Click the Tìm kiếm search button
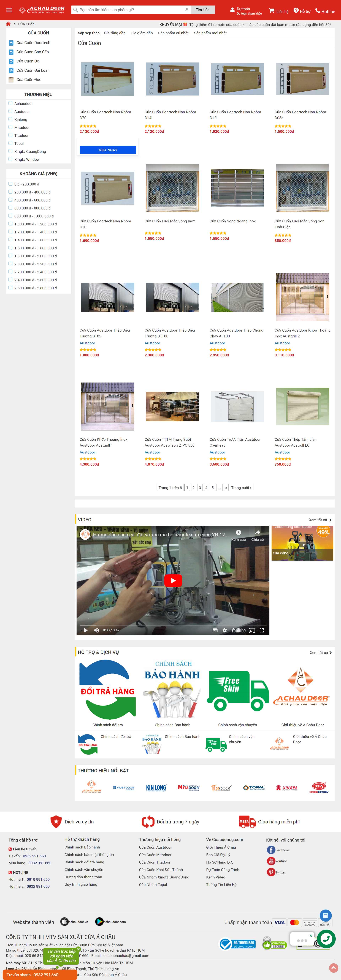341x980 pixels. tap(203, 10)
